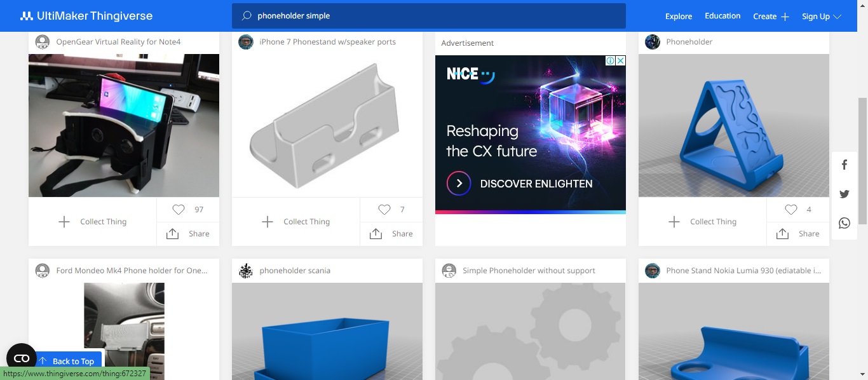Image resolution: width=868 pixels, height=380 pixels.
Task: Click the plus icon next to Create
Action: [785, 17]
